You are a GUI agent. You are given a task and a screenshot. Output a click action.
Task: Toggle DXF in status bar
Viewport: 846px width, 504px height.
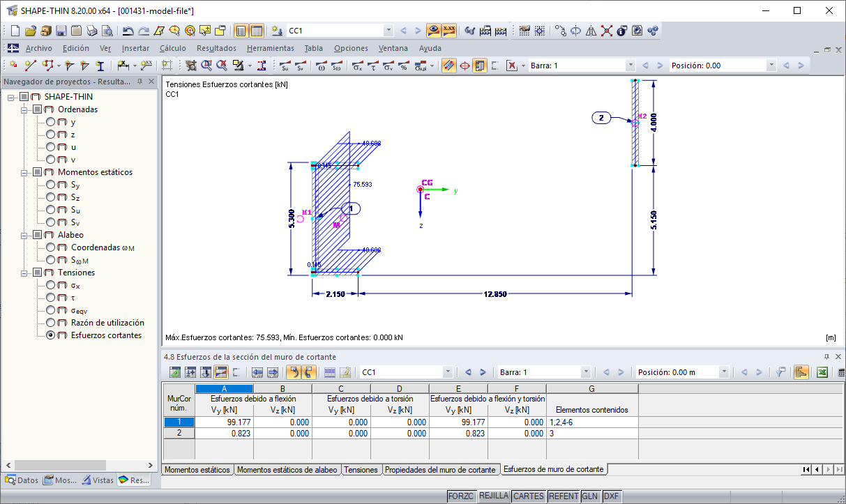click(x=611, y=496)
